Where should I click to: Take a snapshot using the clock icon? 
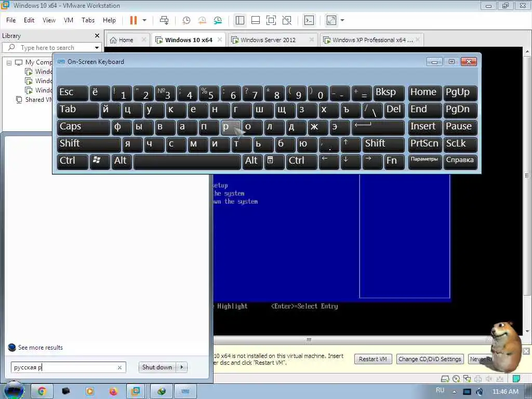pyautogui.click(x=187, y=20)
